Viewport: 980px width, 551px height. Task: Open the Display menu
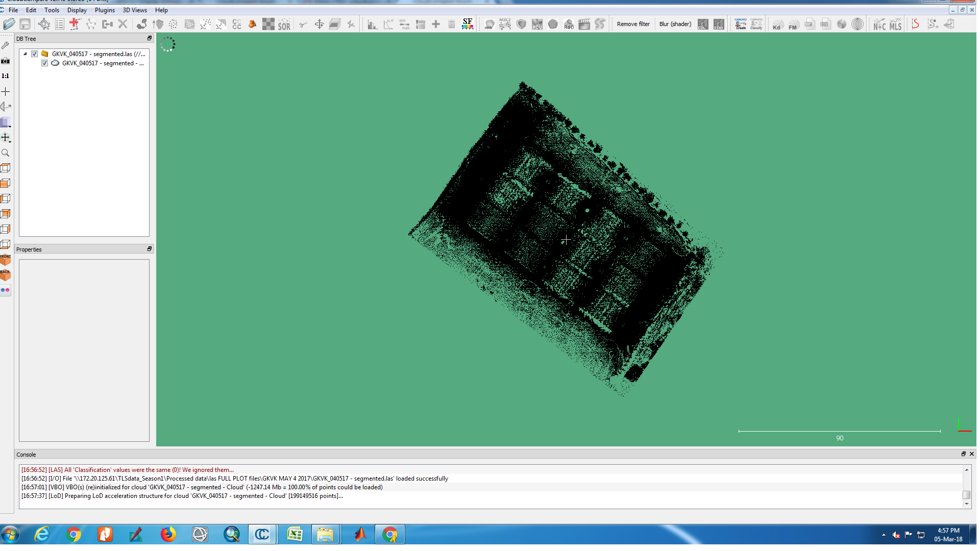[x=77, y=10]
